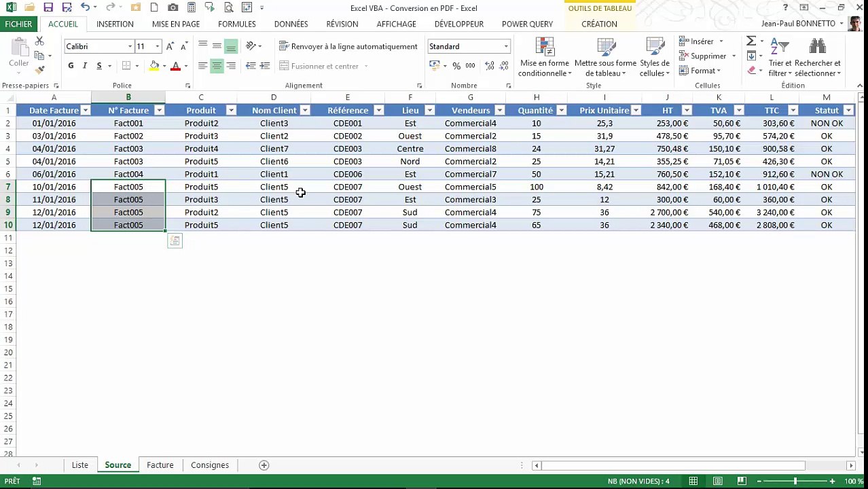Click Mettre sous forme de tableau button
This screenshot has height=489, width=868.
pos(605,57)
